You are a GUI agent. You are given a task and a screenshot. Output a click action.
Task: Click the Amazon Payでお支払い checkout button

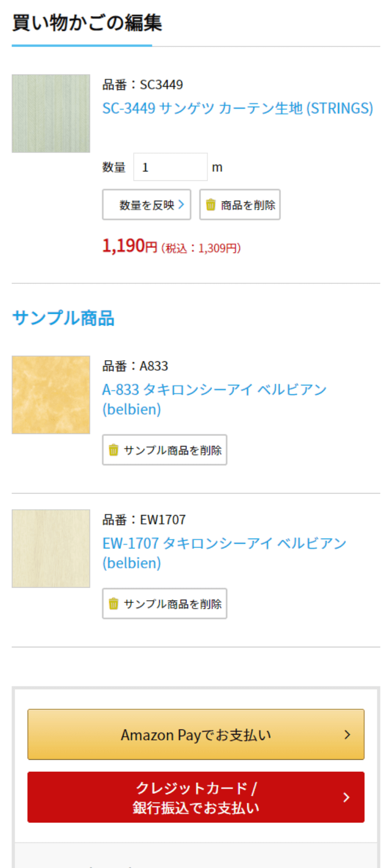[195, 734]
